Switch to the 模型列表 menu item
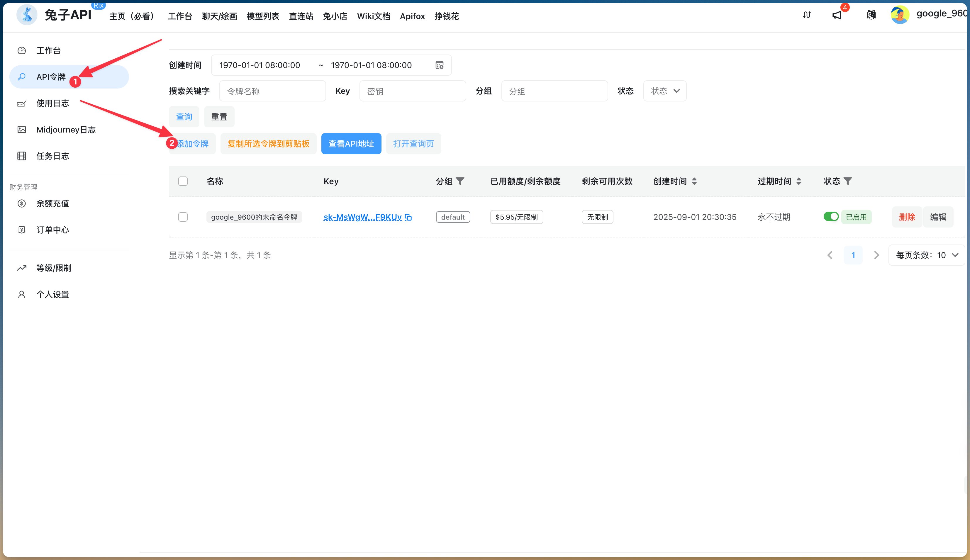This screenshot has width=970, height=560. pyautogui.click(x=263, y=16)
